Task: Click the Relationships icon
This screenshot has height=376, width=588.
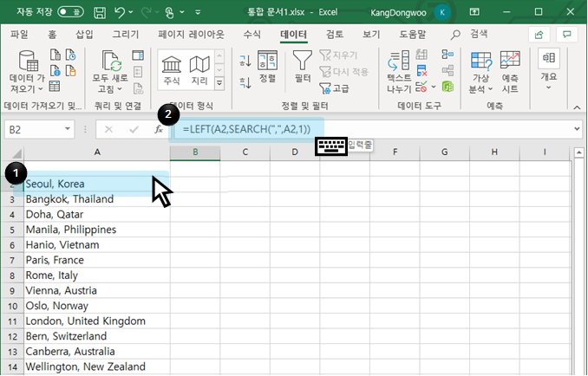Action: pos(448,70)
